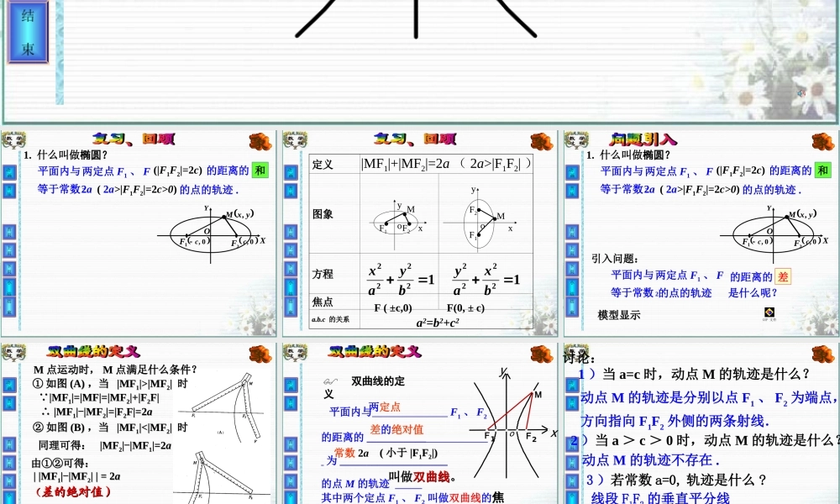Click topmost blue nav button on the hyperbola-graph 双曲线的定义 slide

coord(291,385)
